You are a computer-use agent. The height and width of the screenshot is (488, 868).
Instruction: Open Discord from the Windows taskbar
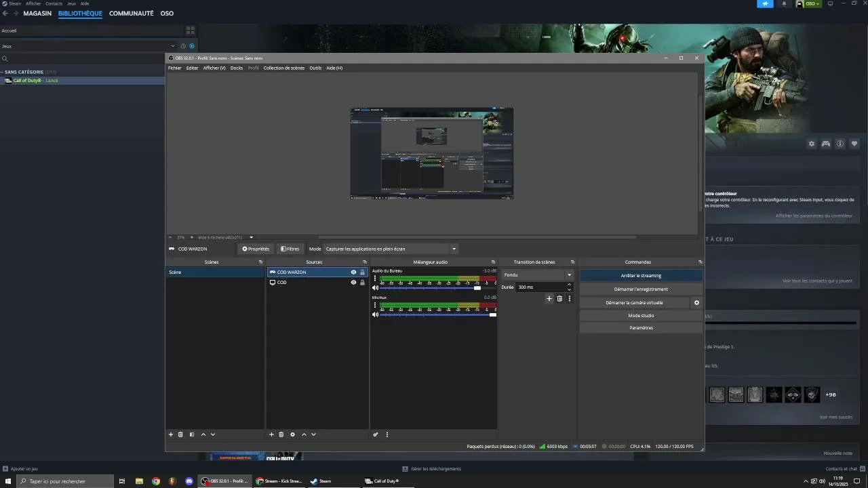click(x=189, y=481)
